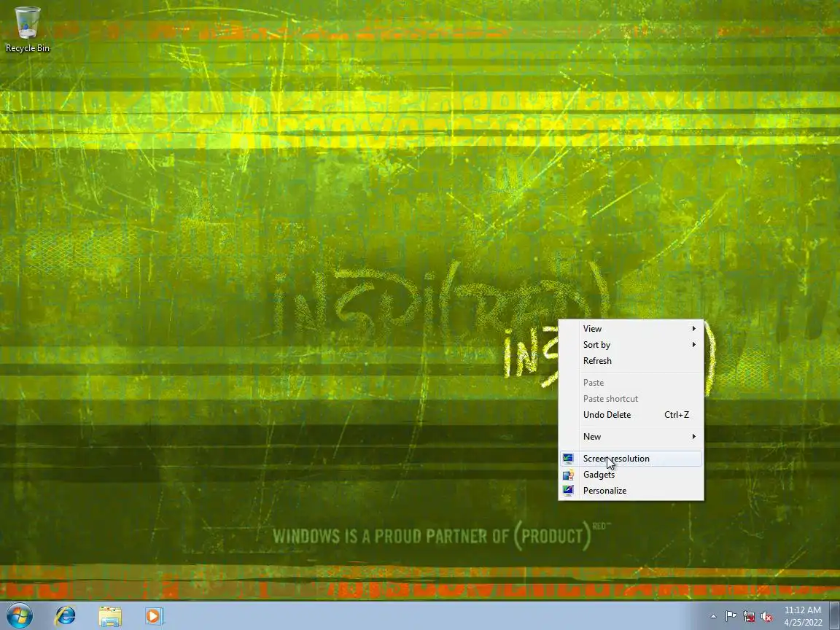Click the Screen resolution monitor icon
840x630 pixels.
(568, 459)
